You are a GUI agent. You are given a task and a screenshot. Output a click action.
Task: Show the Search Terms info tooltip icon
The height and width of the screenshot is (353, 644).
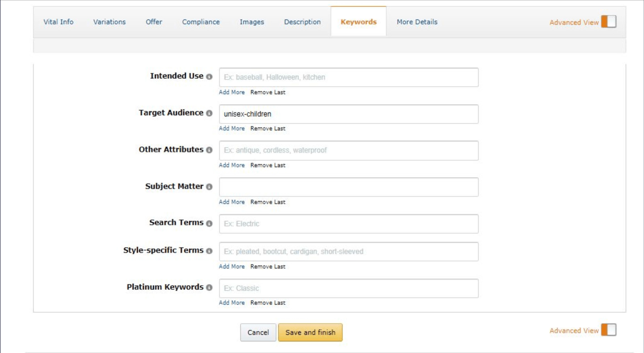tap(209, 223)
